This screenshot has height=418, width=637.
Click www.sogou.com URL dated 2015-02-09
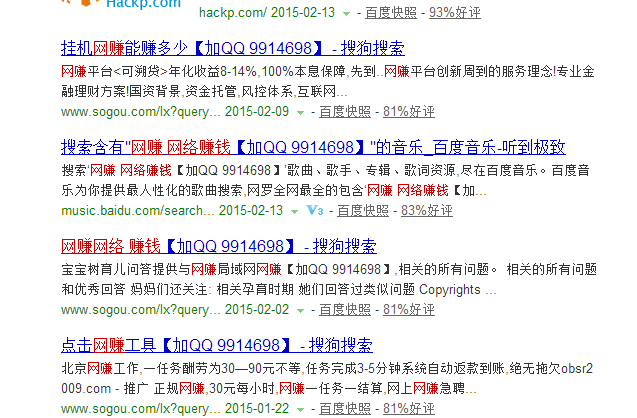pos(141,112)
